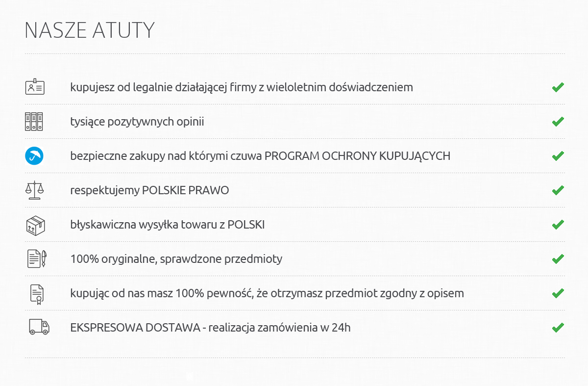Click the delivery truck icon

pyautogui.click(x=39, y=327)
